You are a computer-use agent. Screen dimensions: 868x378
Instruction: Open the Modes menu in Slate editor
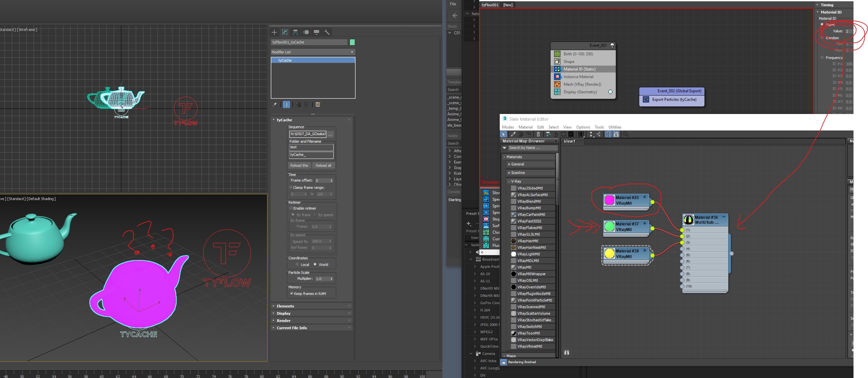508,127
